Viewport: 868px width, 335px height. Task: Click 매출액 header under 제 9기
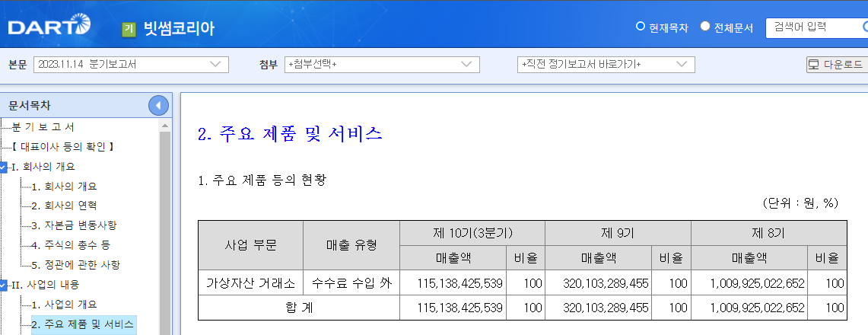coord(599,258)
